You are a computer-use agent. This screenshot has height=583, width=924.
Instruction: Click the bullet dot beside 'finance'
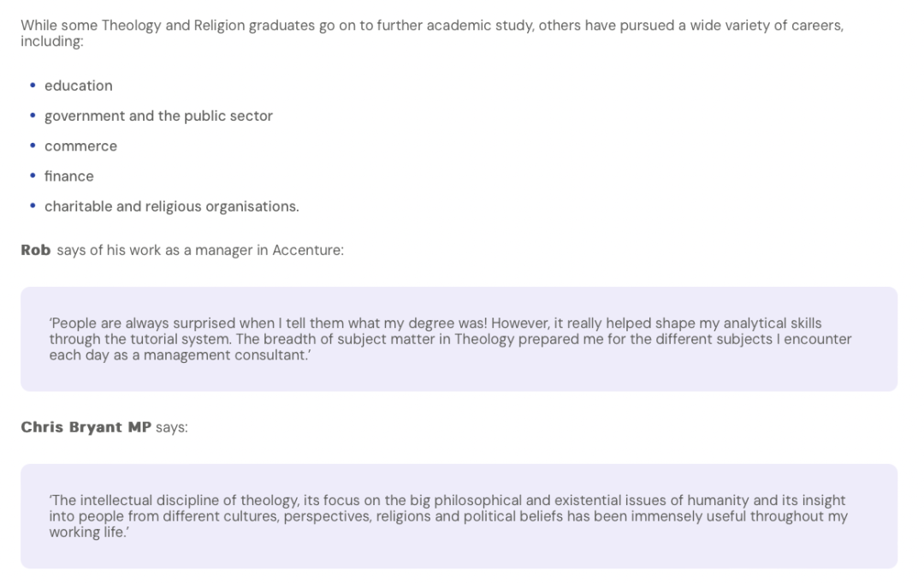[33, 175]
